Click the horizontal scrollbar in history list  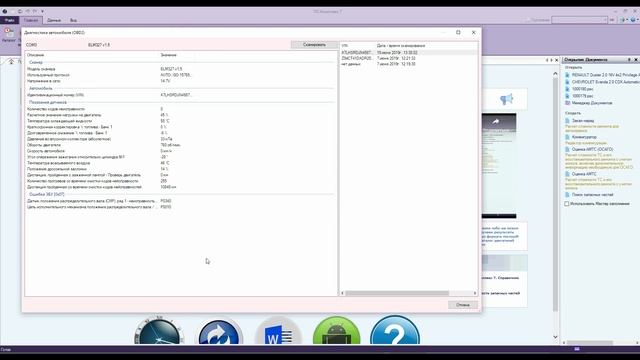[397, 293]
